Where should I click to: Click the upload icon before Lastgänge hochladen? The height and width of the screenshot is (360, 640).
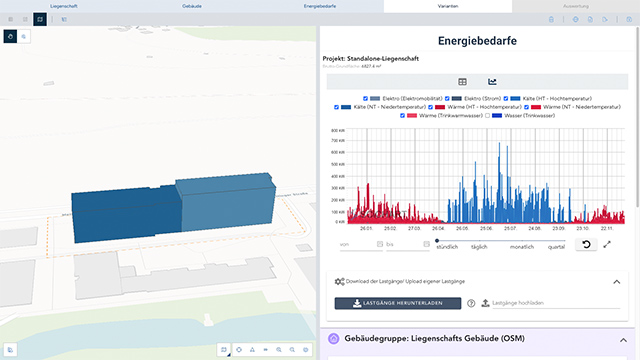[485, 303]
